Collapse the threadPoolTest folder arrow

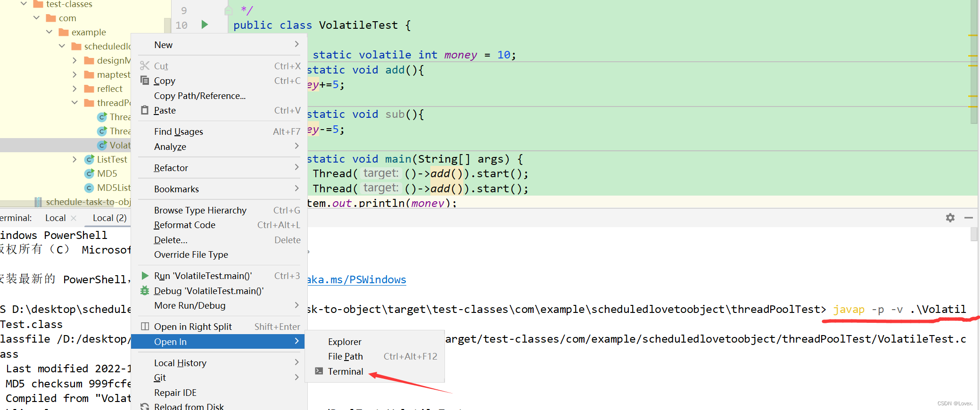point(74,103)
